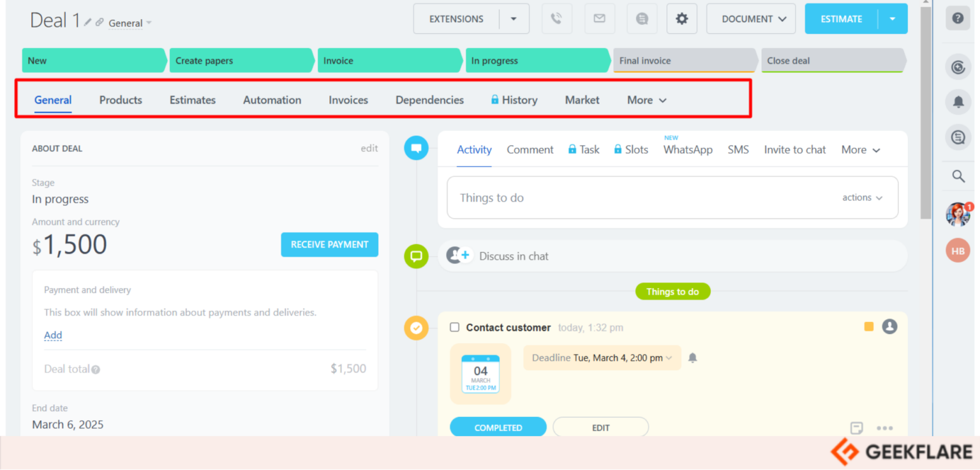Open the WhatsApp tab
The height and width of the screenshot is (470, 980).
pos(688,149)
